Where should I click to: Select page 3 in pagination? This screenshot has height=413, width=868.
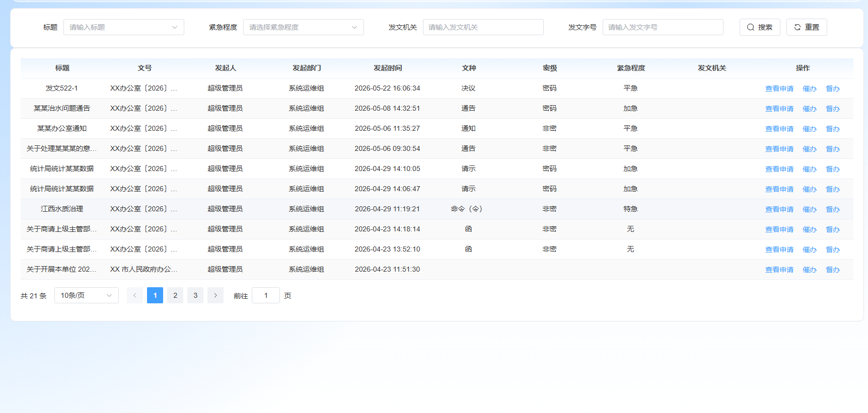click(195, 295)
